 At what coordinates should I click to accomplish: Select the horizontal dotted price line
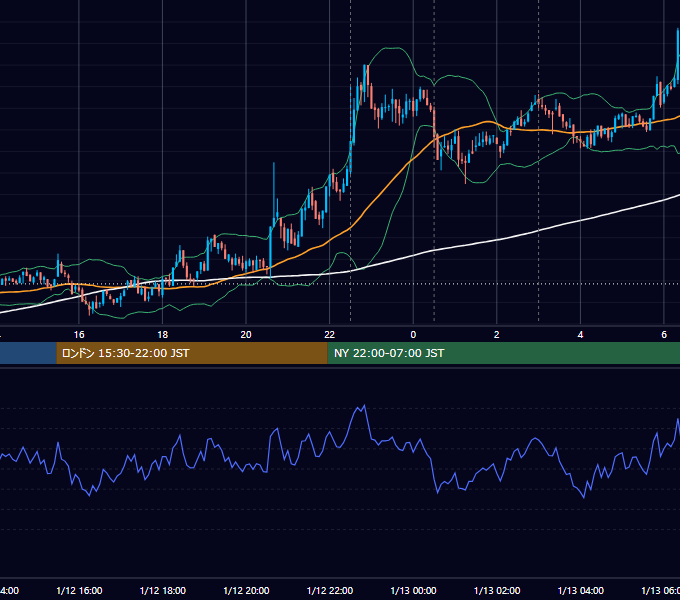(x=340, y=284)
